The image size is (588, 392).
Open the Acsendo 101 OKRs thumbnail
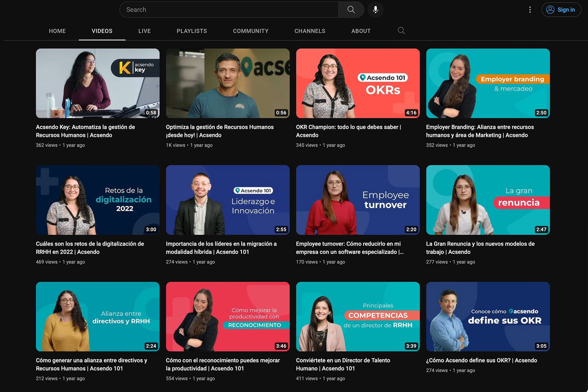(358, 83)
